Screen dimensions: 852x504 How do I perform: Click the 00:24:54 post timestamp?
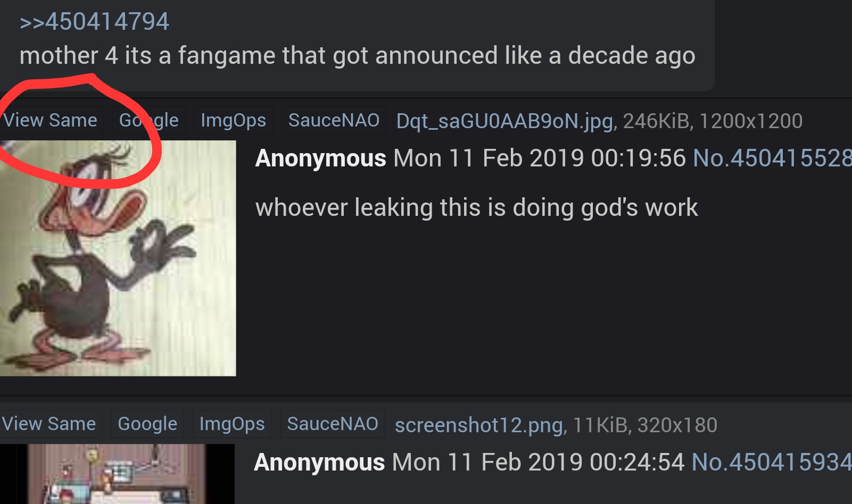tap(538, 462)
